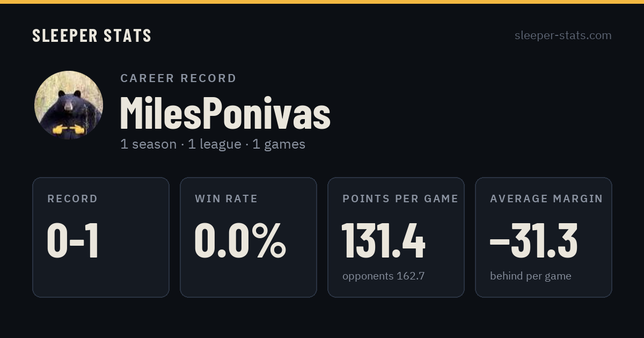Click the −31.3 margin value

[534, 241]
